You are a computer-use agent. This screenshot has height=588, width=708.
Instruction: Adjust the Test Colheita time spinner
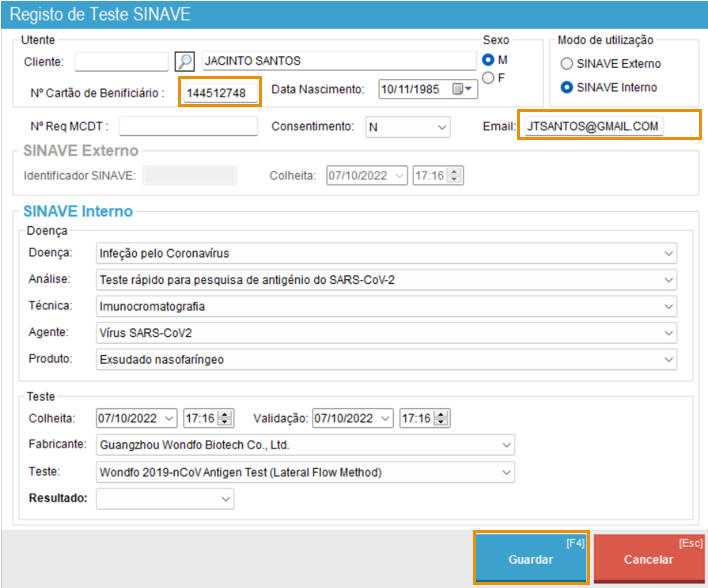(x=225, y=418)
